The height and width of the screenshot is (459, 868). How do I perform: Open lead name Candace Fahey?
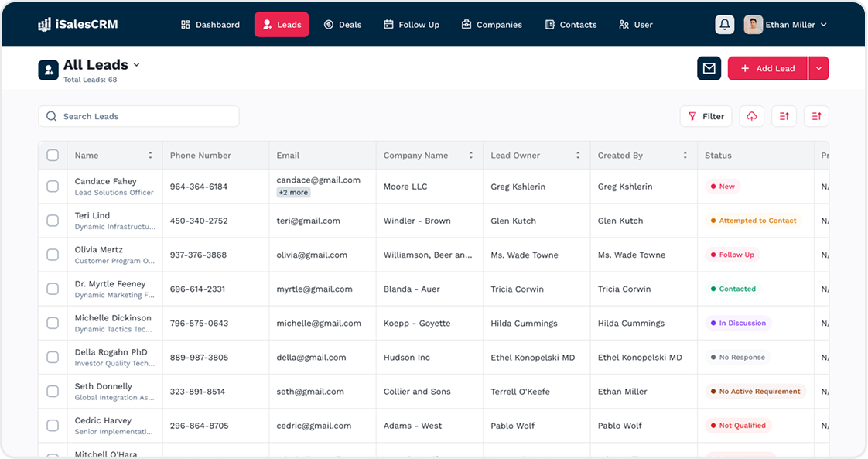point(106,181)
